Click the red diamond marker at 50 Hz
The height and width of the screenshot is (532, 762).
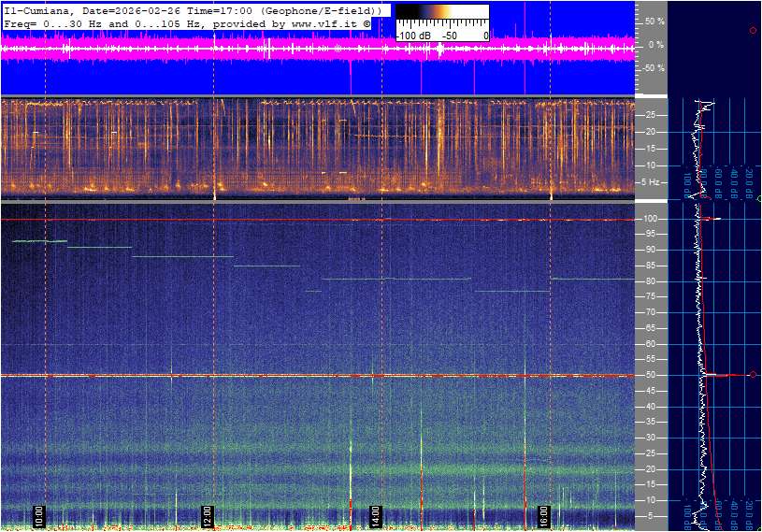[753, 375]
